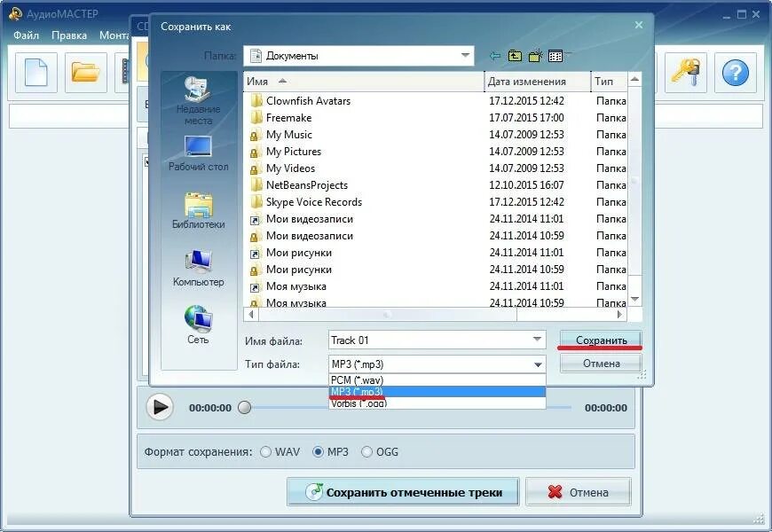772x532 pixels.
Task: Select WAV save format radio button
Action: coord(265,452)
